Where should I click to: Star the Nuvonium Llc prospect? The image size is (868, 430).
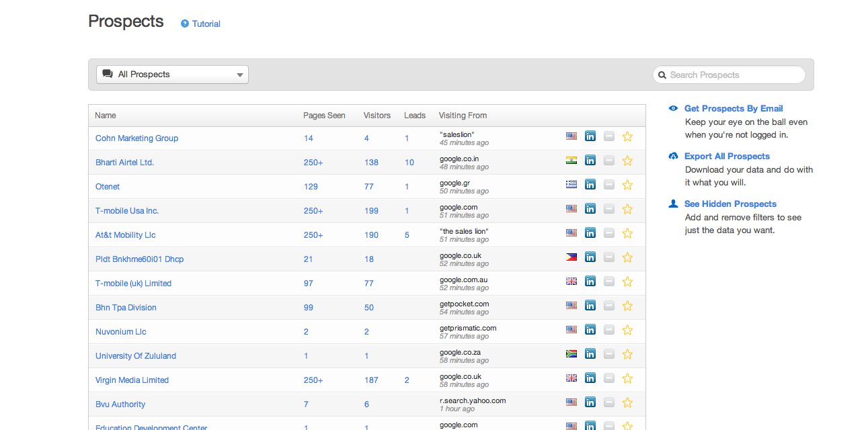[627, 330]
